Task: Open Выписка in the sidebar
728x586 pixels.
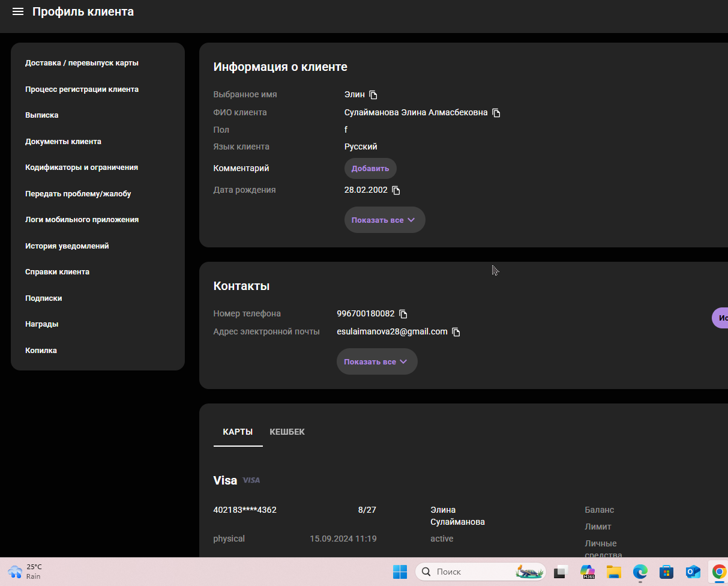Action: point(42,115)
